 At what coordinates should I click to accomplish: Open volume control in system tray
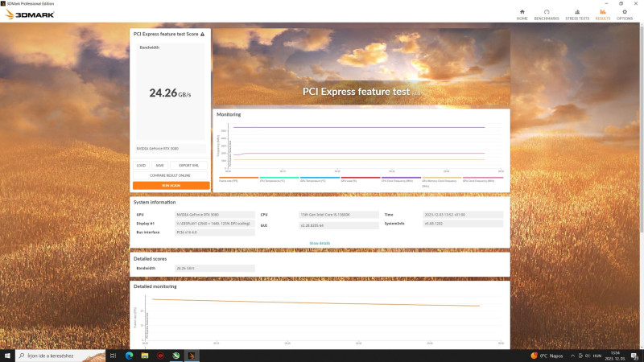tap(588, 356)
